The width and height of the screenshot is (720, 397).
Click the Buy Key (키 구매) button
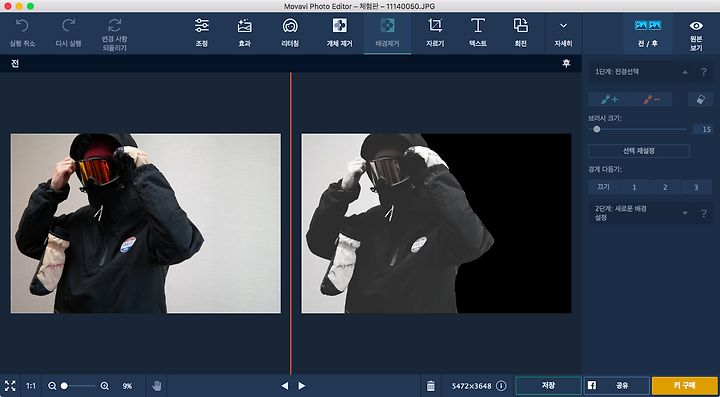coord(685,386)
